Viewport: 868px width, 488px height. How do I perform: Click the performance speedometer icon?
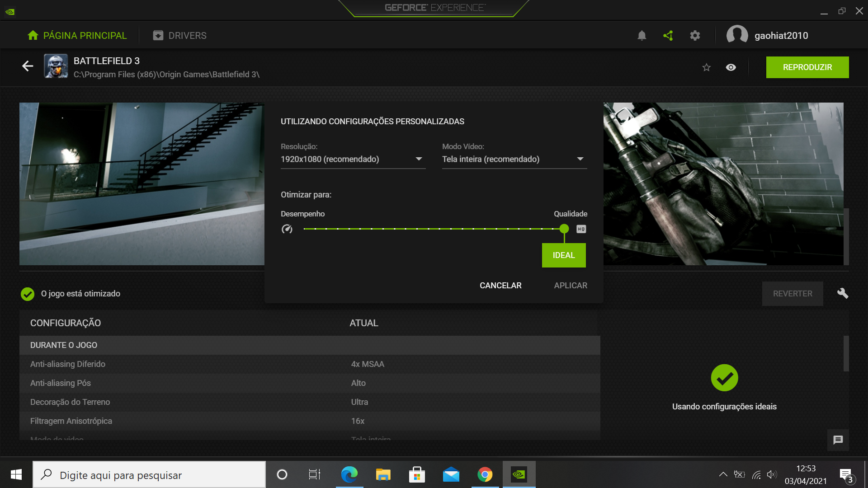[x=287, y=229]
